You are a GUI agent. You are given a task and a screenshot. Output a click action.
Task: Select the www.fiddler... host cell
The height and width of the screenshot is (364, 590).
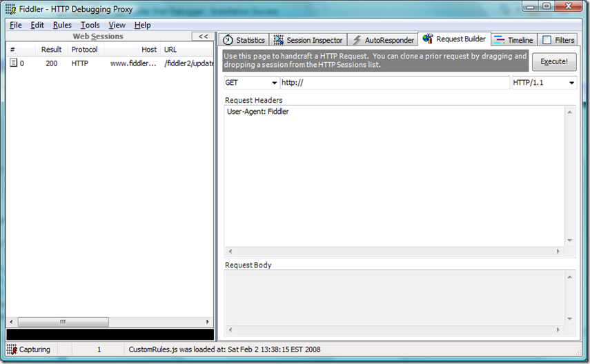pyautogui.click(x=133, y=63)
